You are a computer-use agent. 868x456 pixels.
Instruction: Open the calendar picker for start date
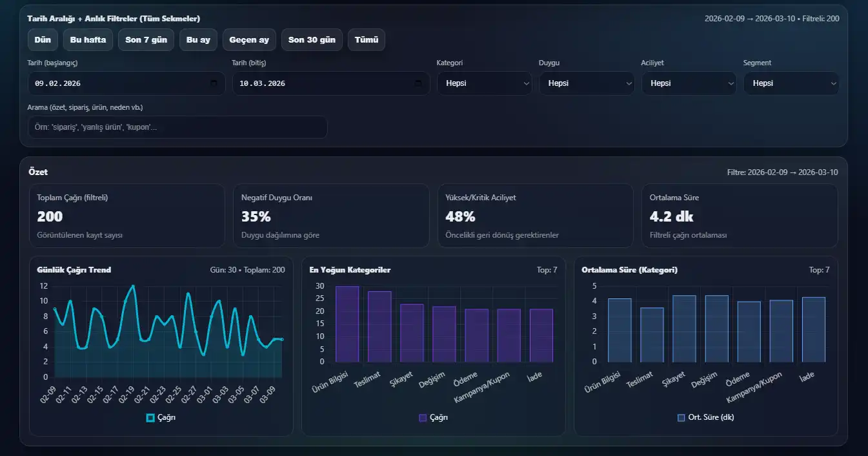(214, 83)
